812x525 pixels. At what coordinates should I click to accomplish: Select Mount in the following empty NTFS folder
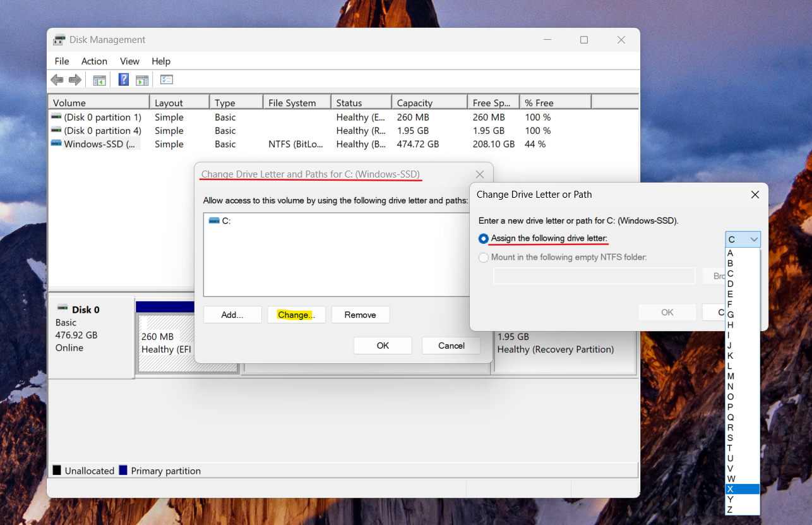point(484,257)
